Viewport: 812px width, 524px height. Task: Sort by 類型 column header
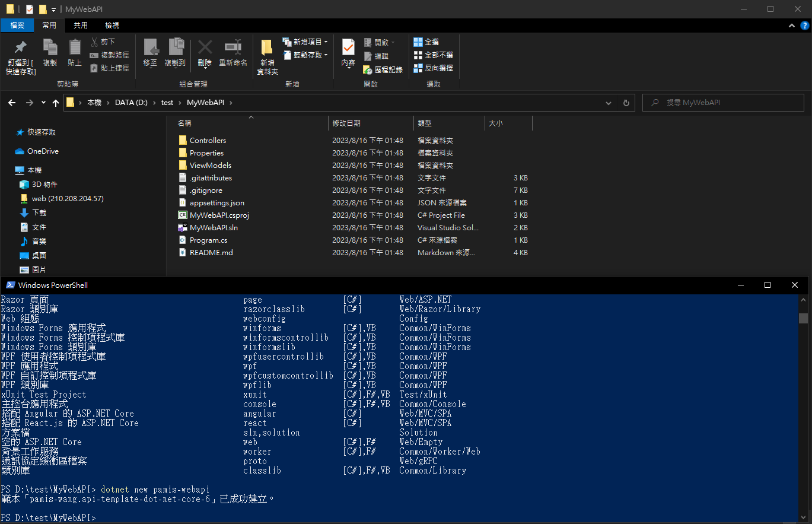[x=449, y=123]
